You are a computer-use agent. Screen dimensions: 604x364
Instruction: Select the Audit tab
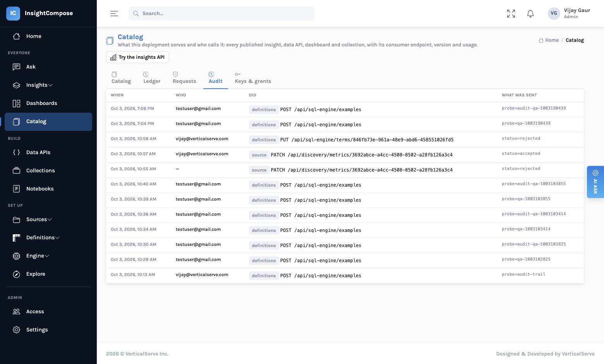click(x=215, y=78)
